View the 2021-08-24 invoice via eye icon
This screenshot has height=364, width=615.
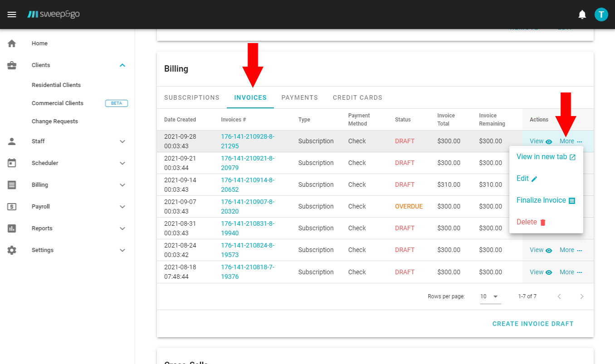point(549,250)
